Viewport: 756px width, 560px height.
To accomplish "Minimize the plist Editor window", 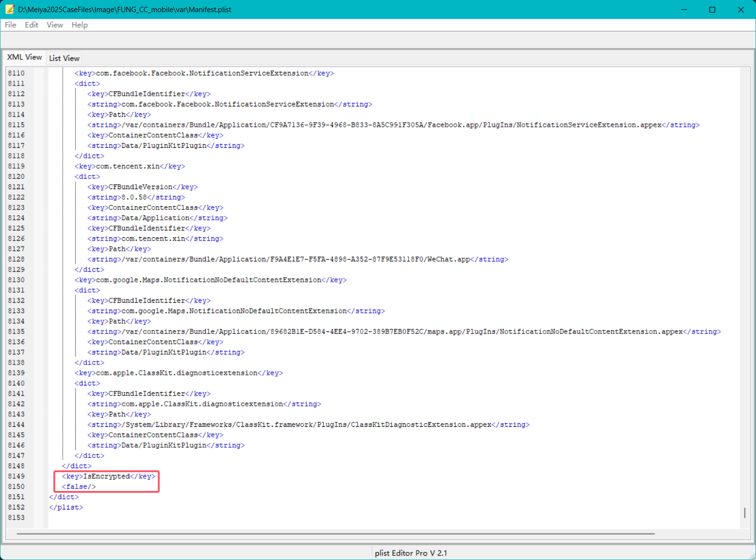I will pyautogui.click(x=684, y=10).
